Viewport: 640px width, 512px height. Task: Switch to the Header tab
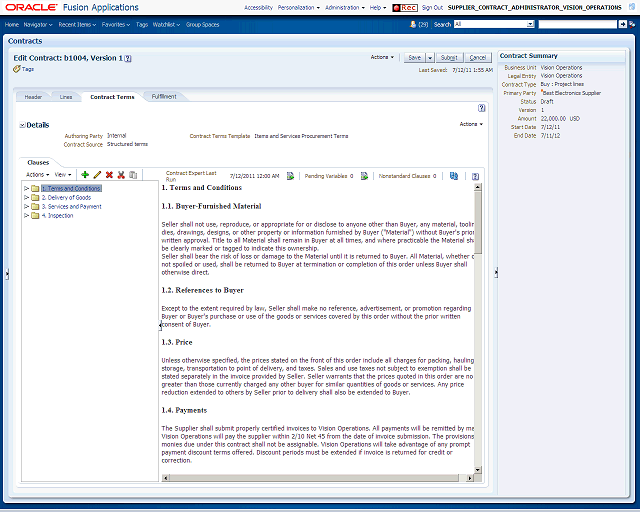pos(33,97)
